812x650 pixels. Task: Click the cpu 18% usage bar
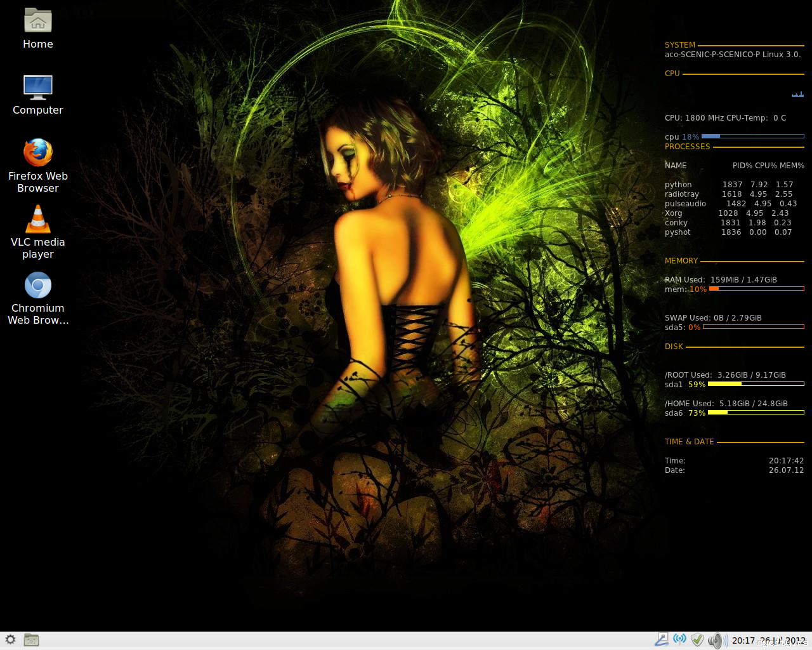pyautogui.click(x=753, y=136)
